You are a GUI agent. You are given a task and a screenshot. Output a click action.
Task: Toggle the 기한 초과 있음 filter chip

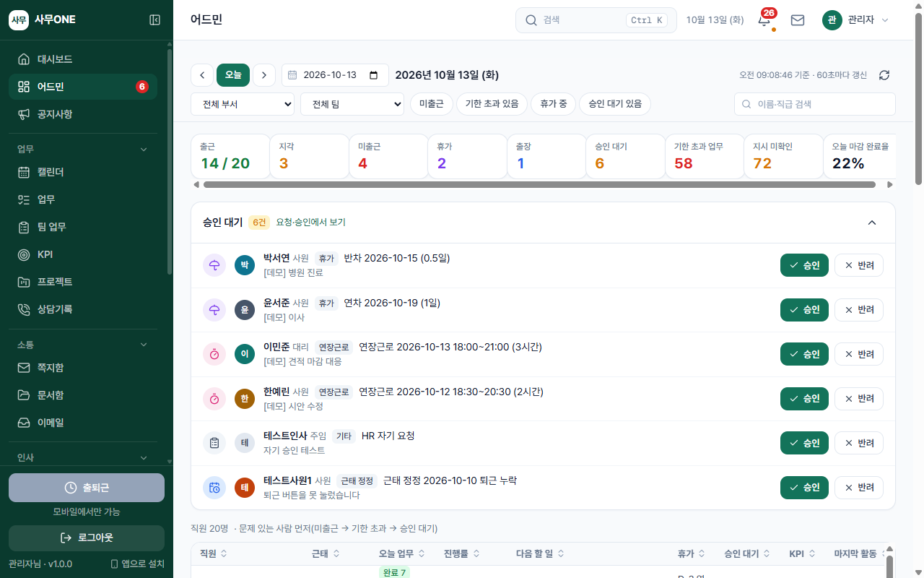pos(492,104)
